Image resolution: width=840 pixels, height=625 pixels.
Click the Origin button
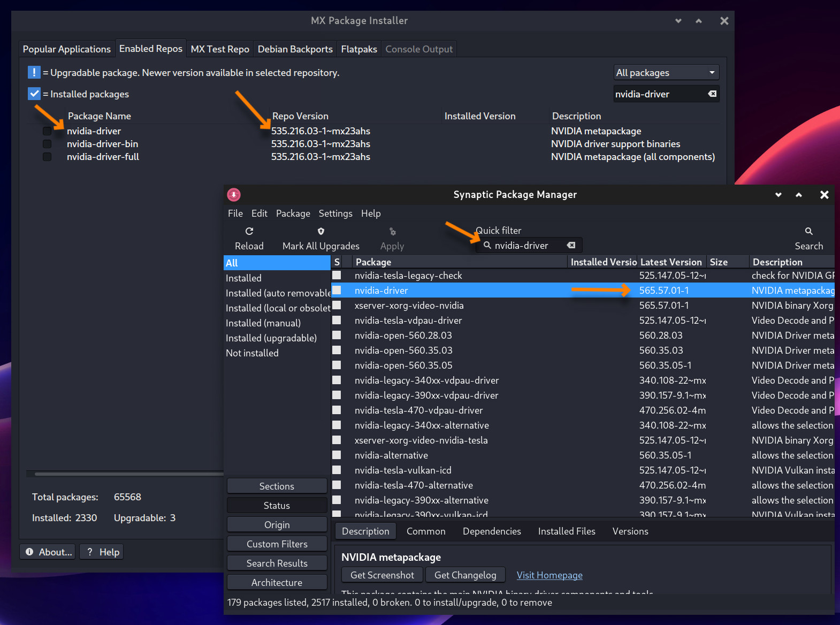[x=277, y=524]
